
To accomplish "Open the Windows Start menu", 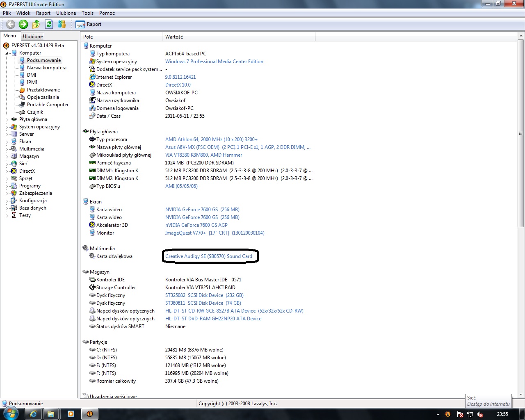I will click(x=11, y=414).
